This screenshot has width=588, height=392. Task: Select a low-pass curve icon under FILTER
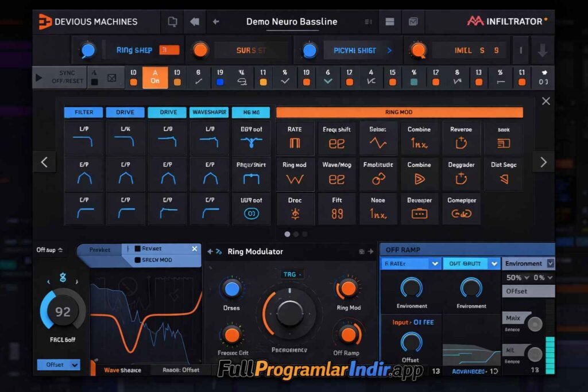84,138
